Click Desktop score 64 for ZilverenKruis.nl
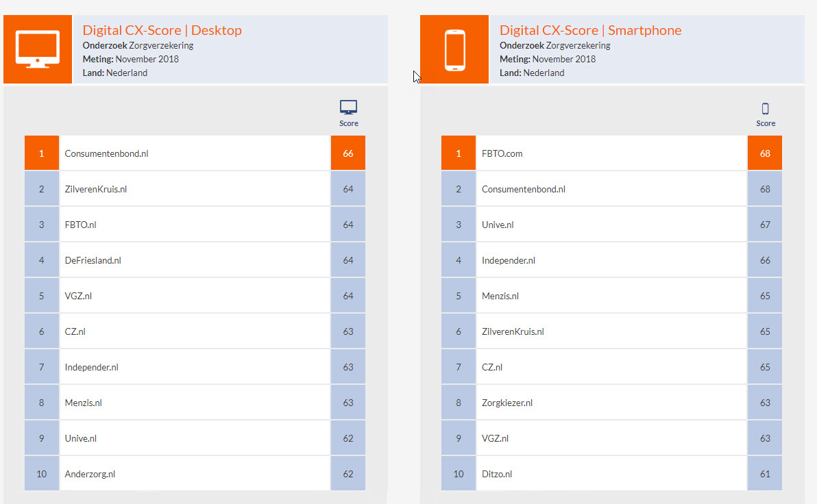The width and height of the screenshot is (817, 504). (x=348, y=189)
